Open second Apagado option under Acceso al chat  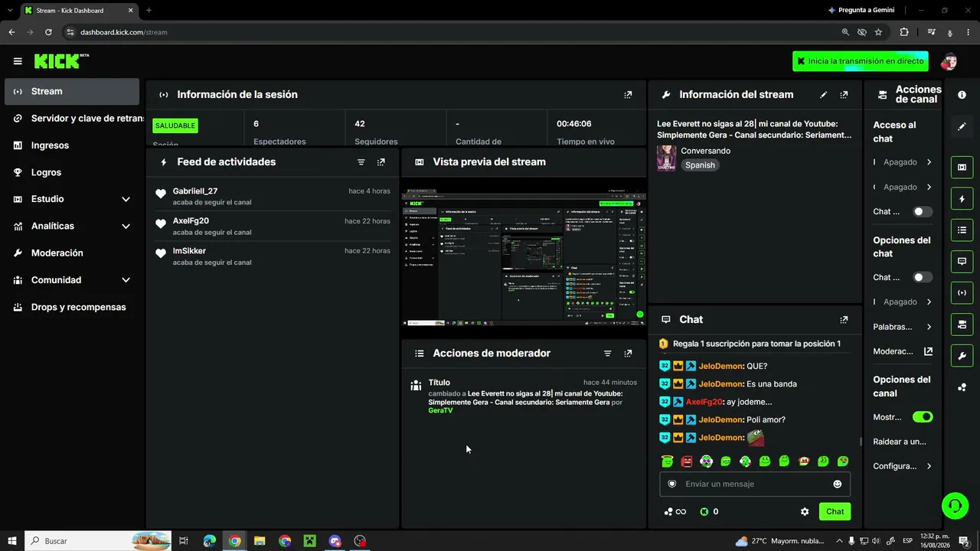point(903,187)
